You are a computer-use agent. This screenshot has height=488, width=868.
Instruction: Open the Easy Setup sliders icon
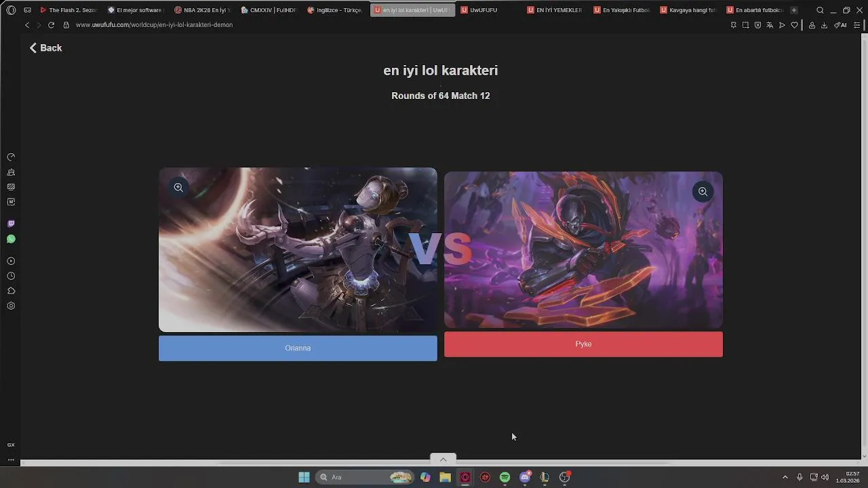click(857, 25)
